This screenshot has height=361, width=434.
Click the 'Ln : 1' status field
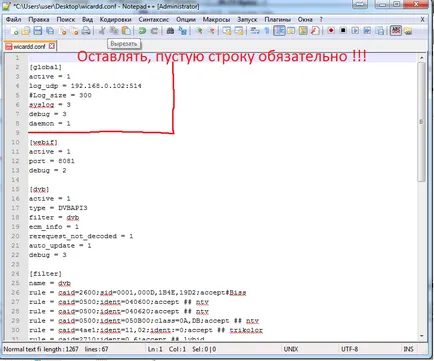pos(155,349)
